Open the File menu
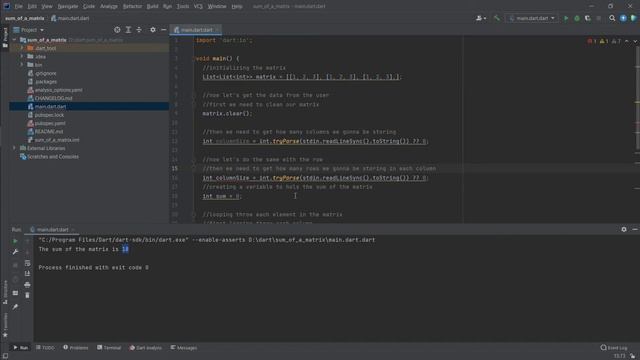 point(18,6)
